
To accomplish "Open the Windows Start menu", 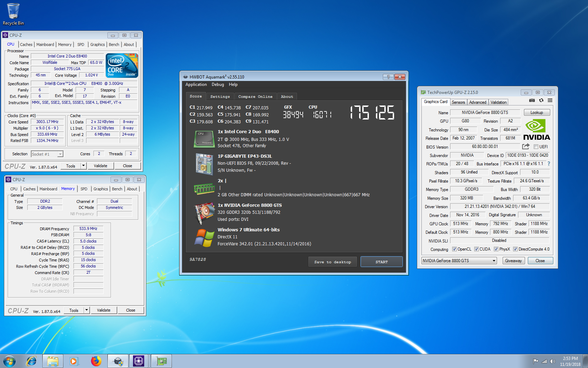I will (9, 361).
